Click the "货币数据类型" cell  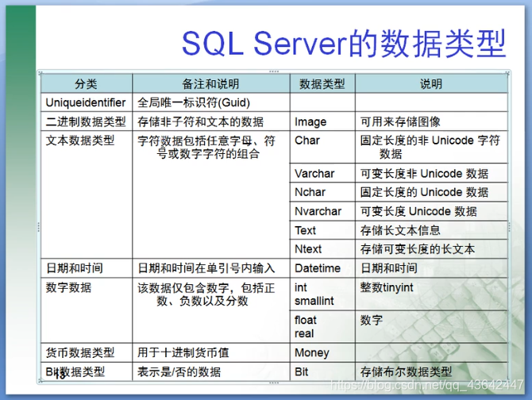point(87,352)
